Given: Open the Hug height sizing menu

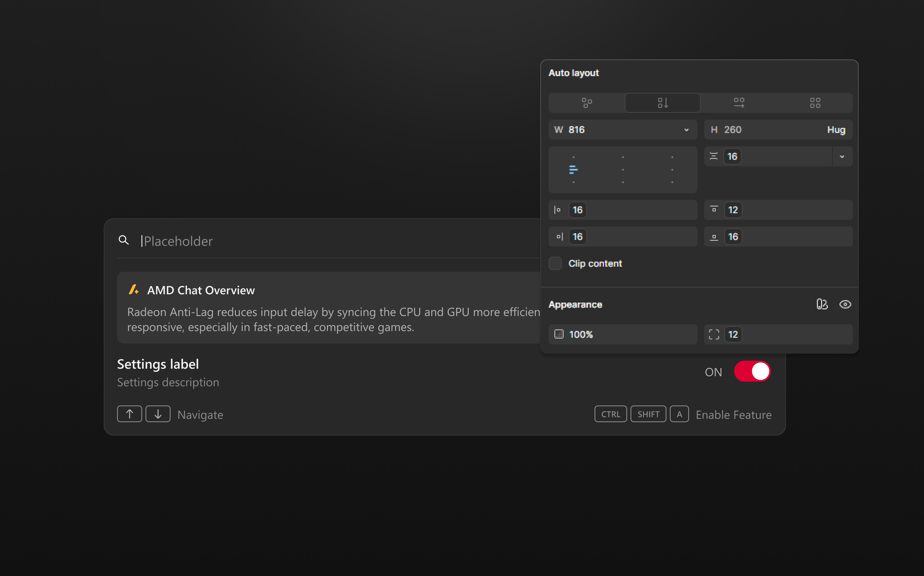Looking at the screenshot, I should coord(836,130).
